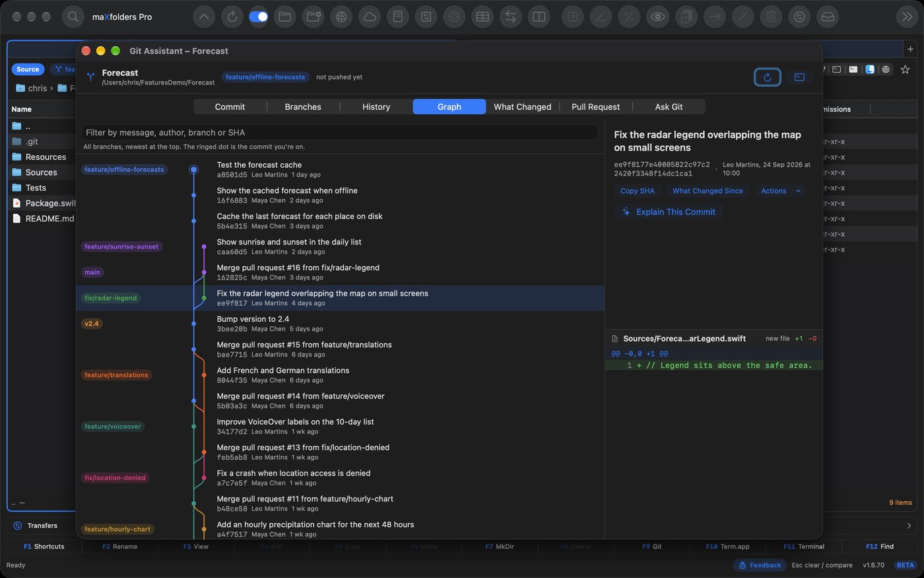Image resolution: width=924 pixels, height=578 pixels.
Task: Click the new folder icon in the toolbar
Action: 313,17
